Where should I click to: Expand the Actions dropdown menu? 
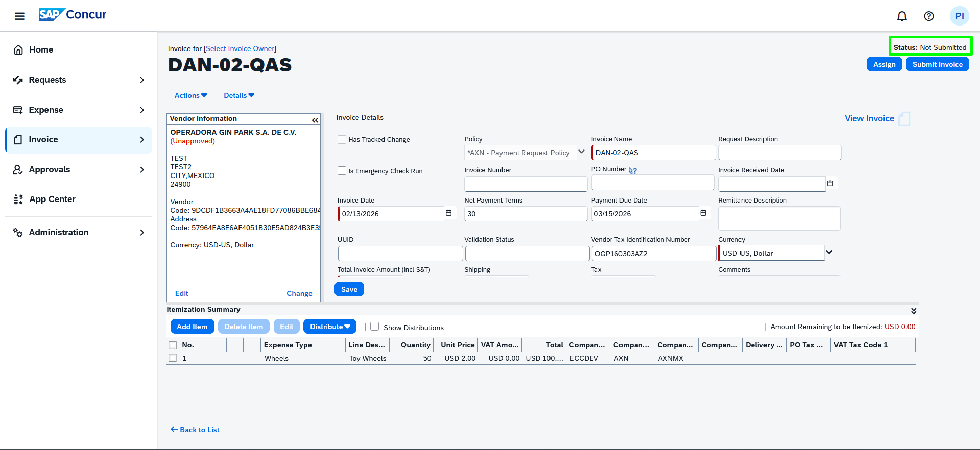(x=190, y=95)
